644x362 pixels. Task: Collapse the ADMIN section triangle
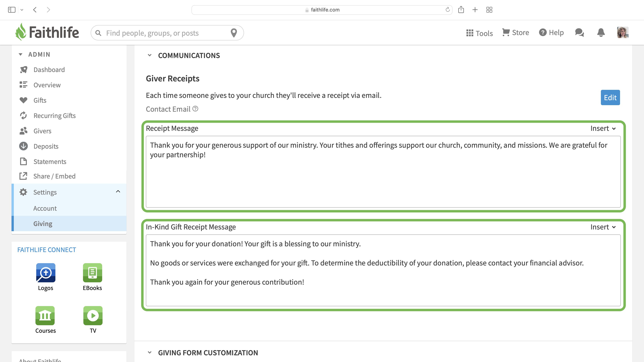click(x=21, y=54)
